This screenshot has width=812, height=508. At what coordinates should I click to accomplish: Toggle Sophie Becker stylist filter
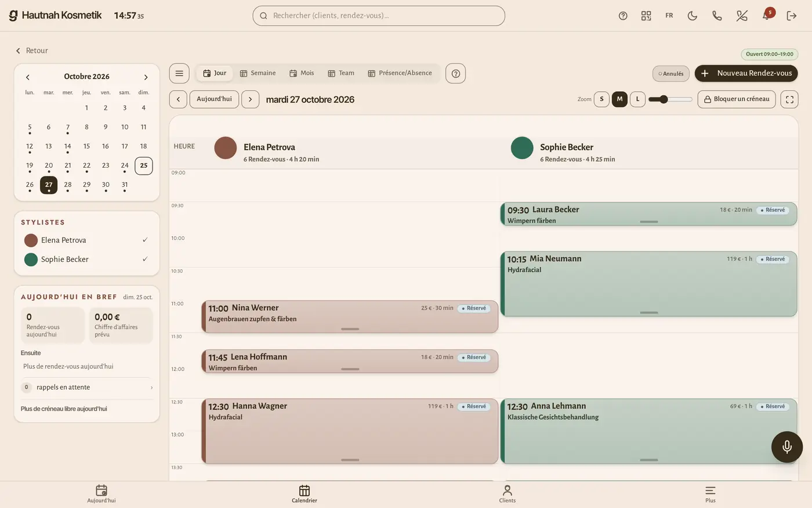pos(86,260)
